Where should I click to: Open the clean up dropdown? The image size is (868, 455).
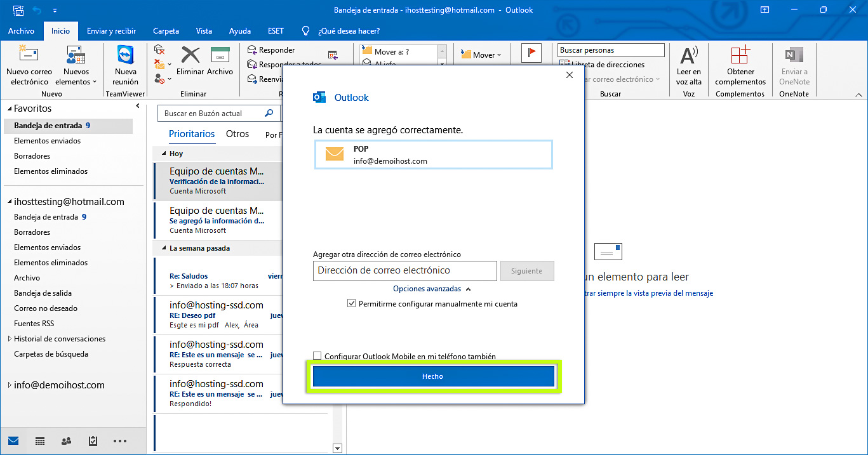coord(163,64)
